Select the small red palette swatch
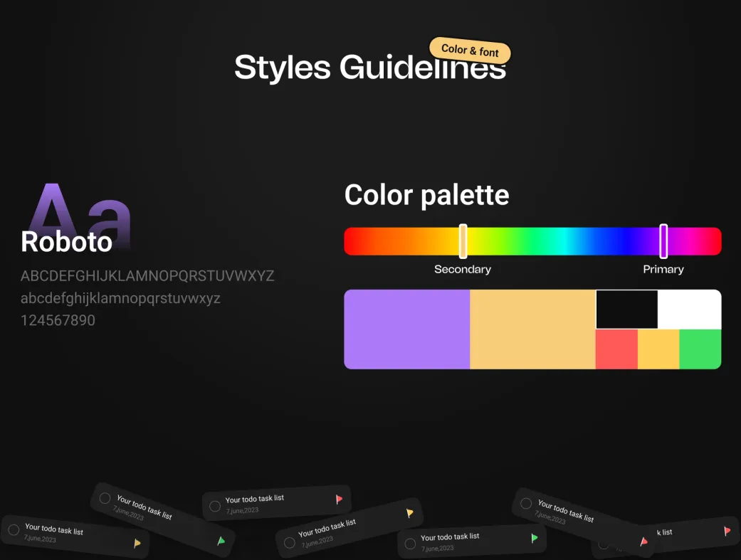 point(616,349)
